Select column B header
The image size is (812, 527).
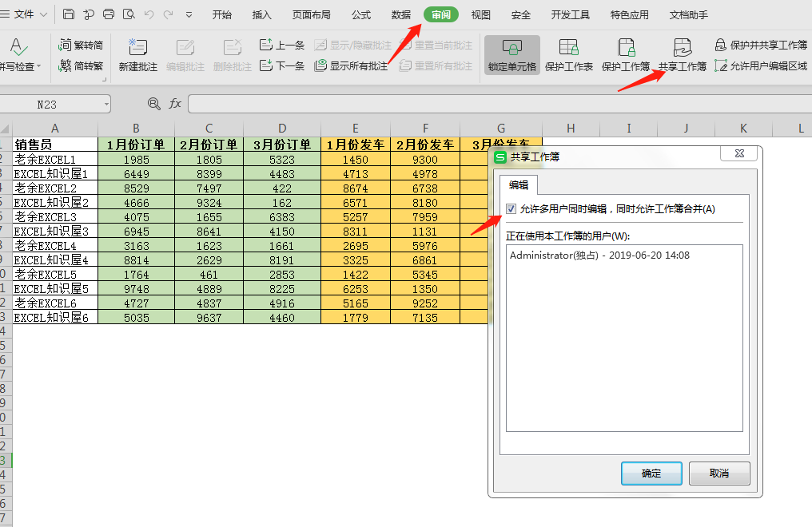(x=136, y=129)
